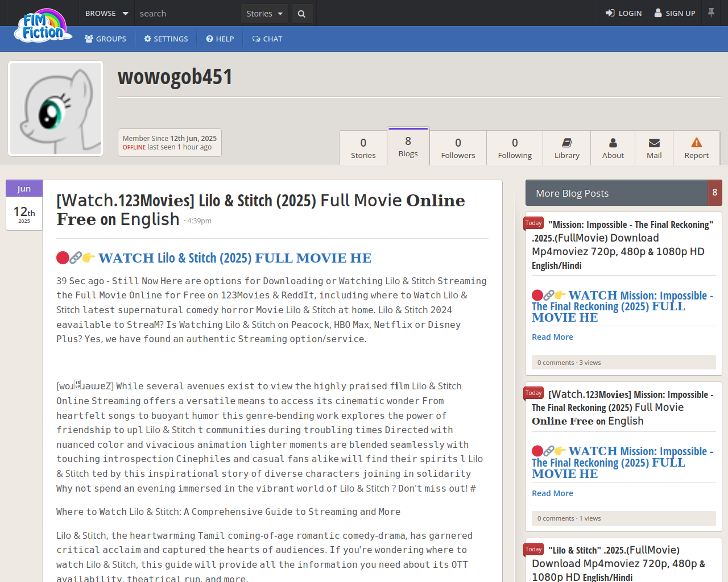Click the 0 comments · 1 views text

pyautogui.click(x=569, y=518)
